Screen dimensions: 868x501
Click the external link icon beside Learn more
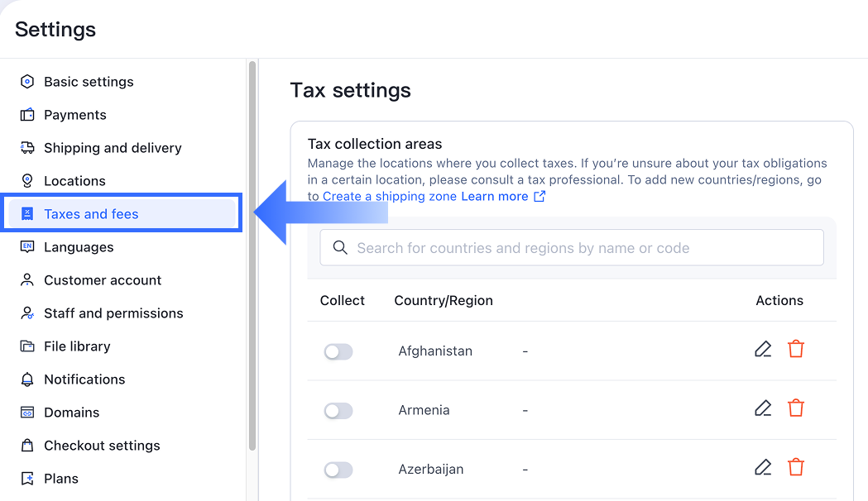540,197
